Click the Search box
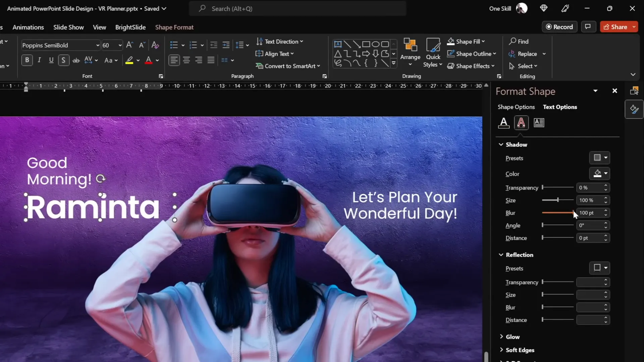Image resolution: width=644 pixels, height=362 pixels. (298, 9)
